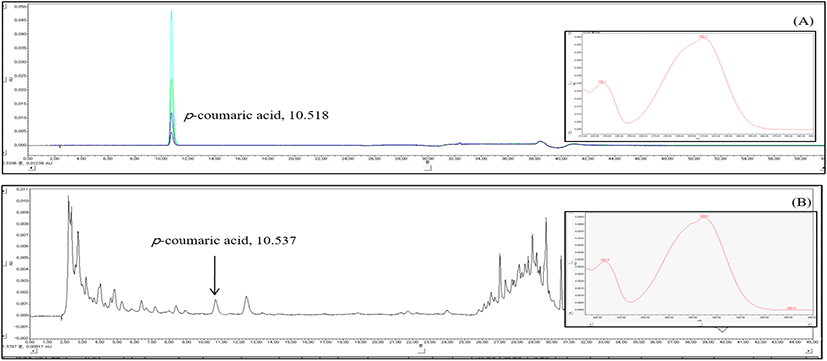Click the x-axis center marker below chromatogram A
This screenshot has width=827, height=361.
[x=428, y=168]
